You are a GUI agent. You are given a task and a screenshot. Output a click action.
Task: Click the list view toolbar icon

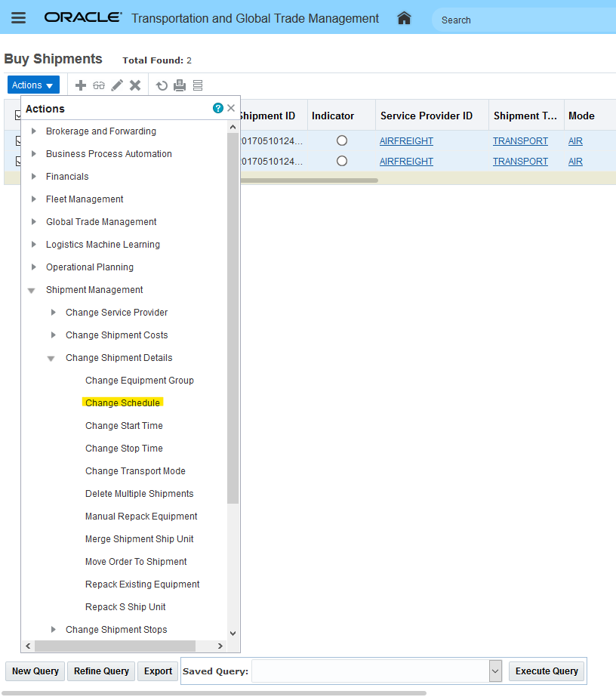tap(198, 85)
